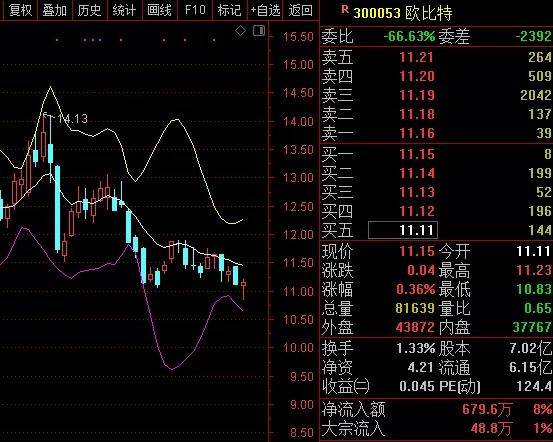Select the 叠加 overlay option
The image size is (553, 442).
(x=54, y=10)
